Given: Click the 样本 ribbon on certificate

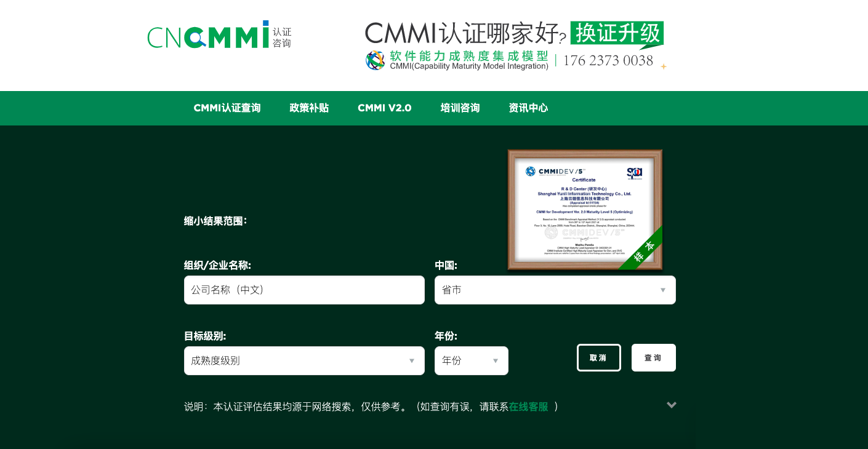Looking at the screenshot, I should coord(644,250).
